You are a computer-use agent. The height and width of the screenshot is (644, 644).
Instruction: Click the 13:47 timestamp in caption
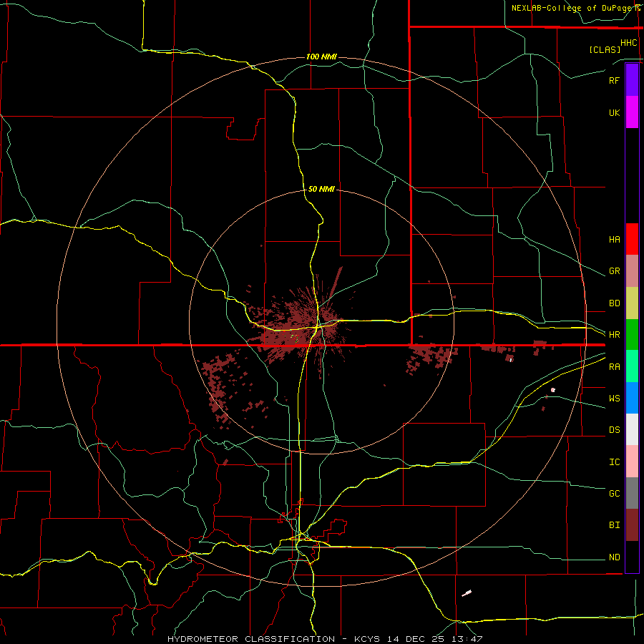coord(468,639)
